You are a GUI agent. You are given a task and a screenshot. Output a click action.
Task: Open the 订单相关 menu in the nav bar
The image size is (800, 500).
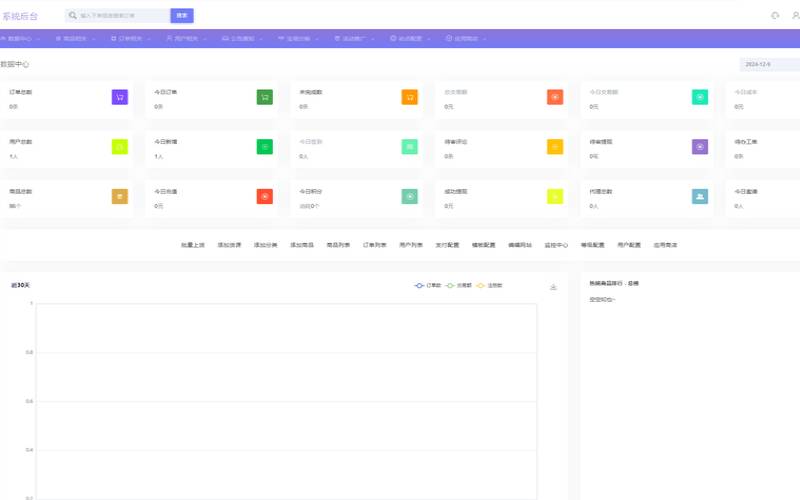click(130, 39)
